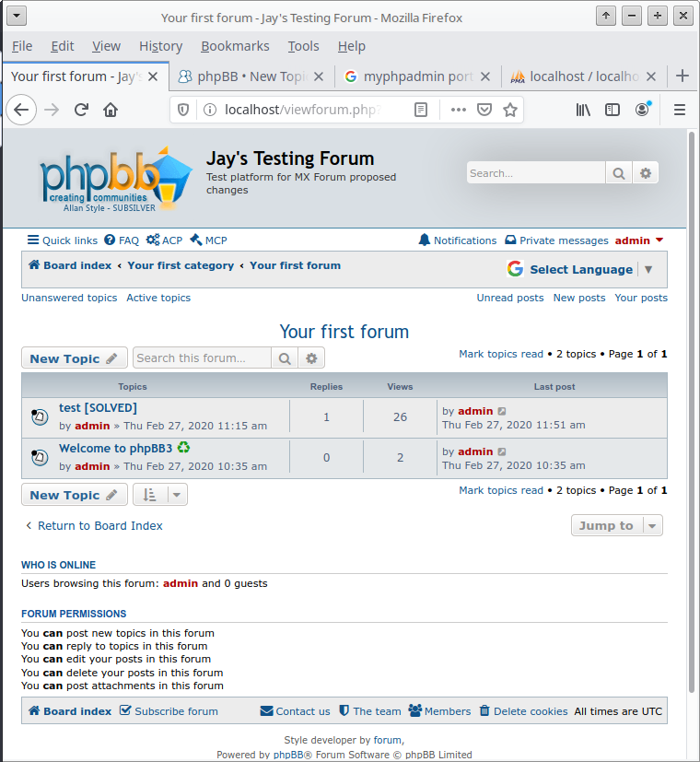View latest post icon in Welcome row

pyautogui.click(x=502, y=451)
